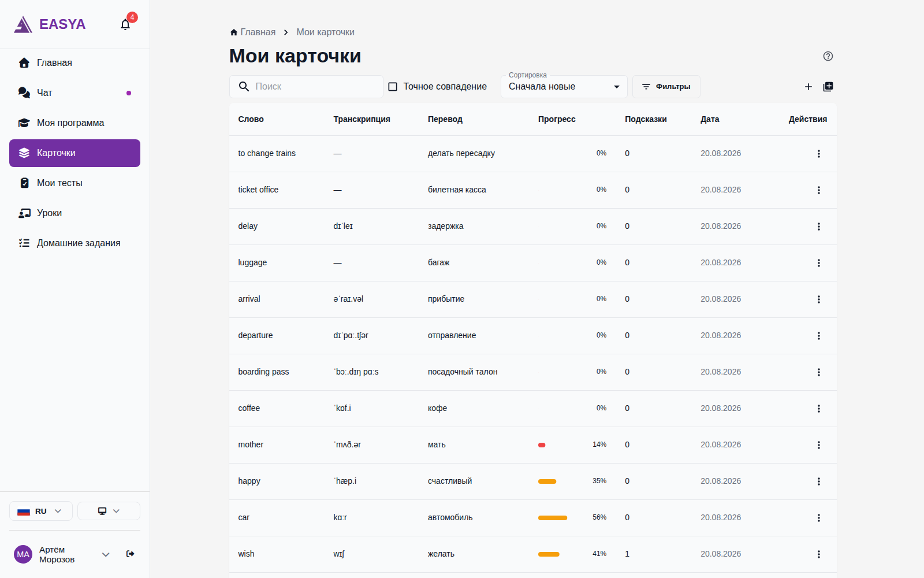Open actions menu for 'arrival' row
Image resolution: width=924 pixels, height=578 pixels.
pos(818,299)
